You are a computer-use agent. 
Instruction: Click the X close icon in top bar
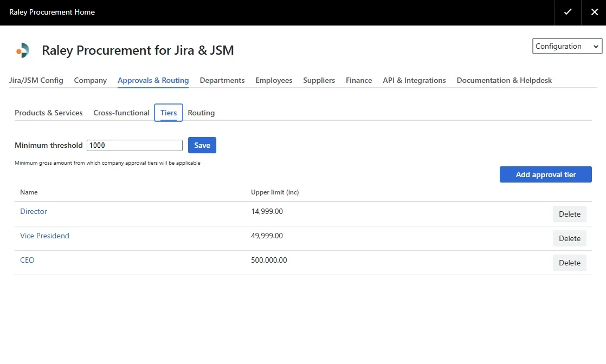pos(595,12)
